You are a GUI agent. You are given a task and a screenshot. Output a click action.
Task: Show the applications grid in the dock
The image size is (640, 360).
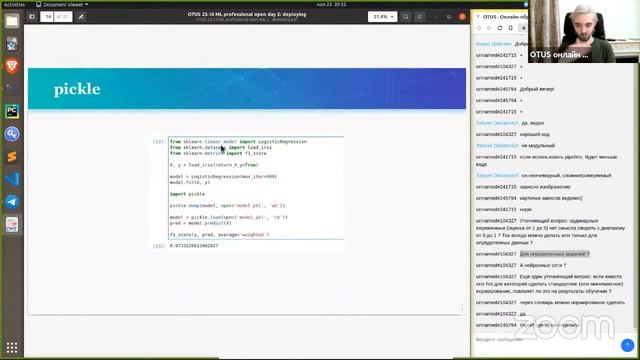point(12,347)
